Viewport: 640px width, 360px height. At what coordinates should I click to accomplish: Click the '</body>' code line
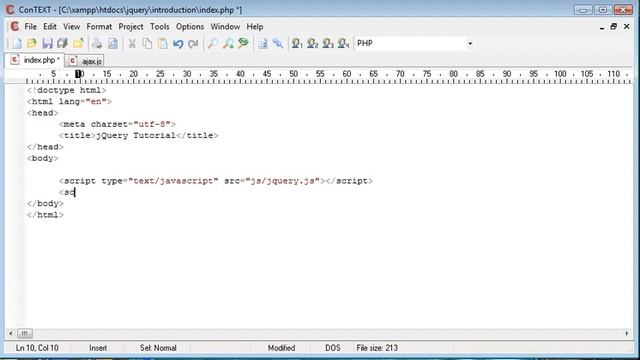[x=45, y=204]
